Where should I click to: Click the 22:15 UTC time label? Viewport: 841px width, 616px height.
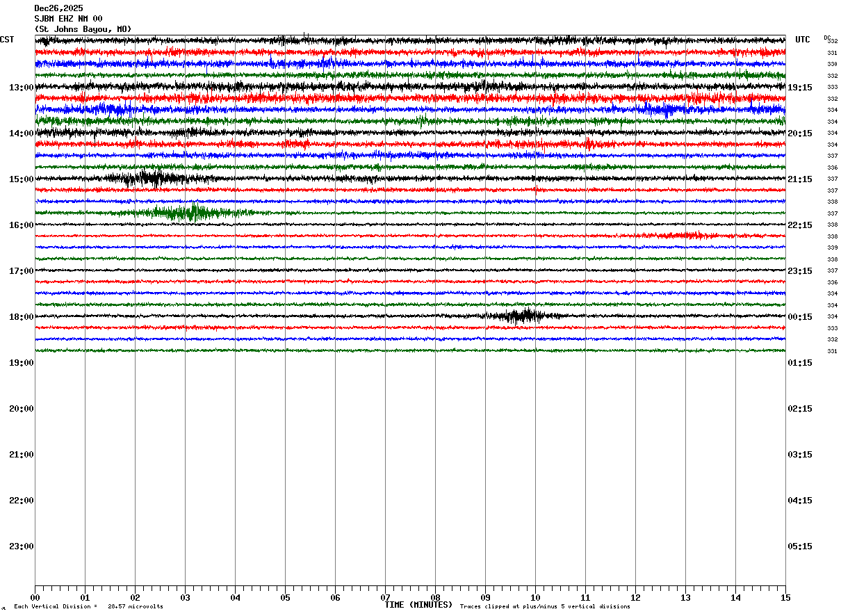click(800, 225)
